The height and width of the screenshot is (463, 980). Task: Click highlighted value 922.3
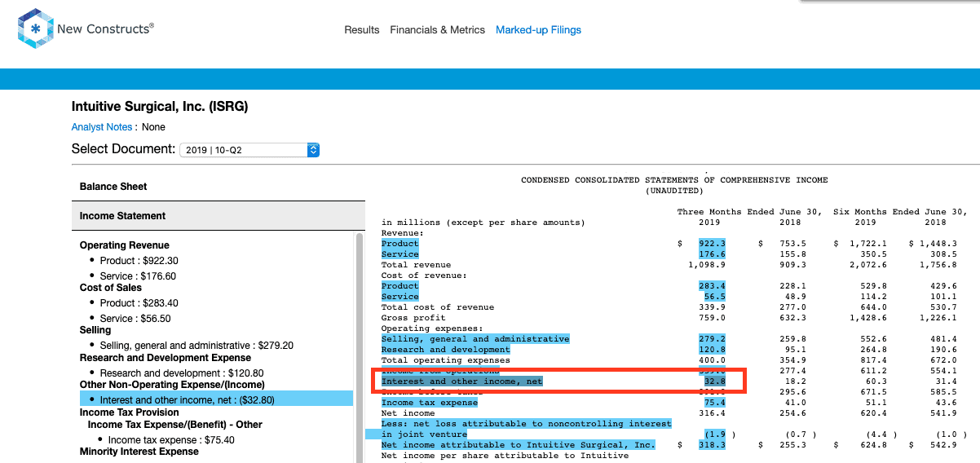tap(712, 244)
